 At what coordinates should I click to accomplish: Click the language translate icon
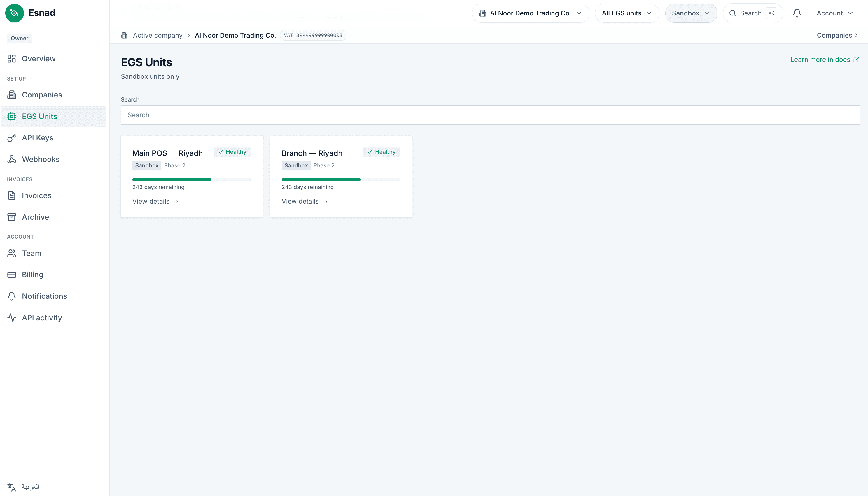point(12,487)
